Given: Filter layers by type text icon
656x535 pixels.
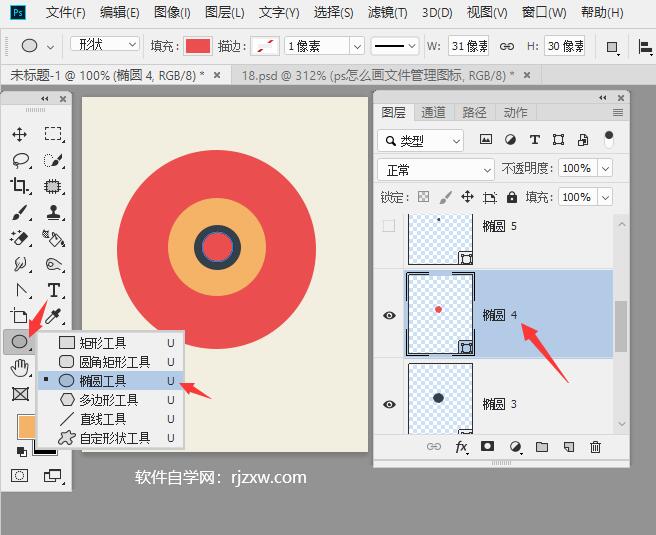Looking at the screenshot, I should (x=534, y=139).
